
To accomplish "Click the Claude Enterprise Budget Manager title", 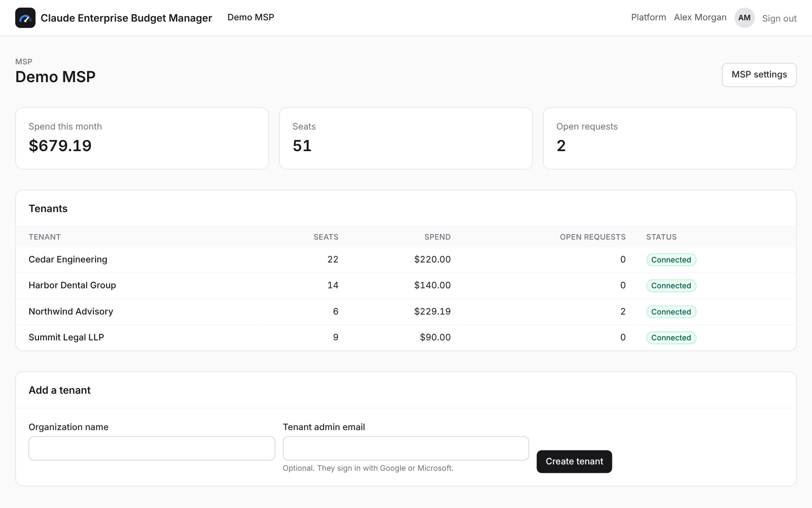I will 126,18.
